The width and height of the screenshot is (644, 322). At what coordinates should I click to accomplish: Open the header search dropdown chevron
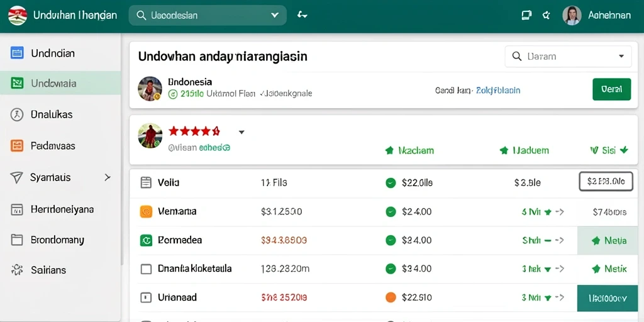click(x=275, y=15)
